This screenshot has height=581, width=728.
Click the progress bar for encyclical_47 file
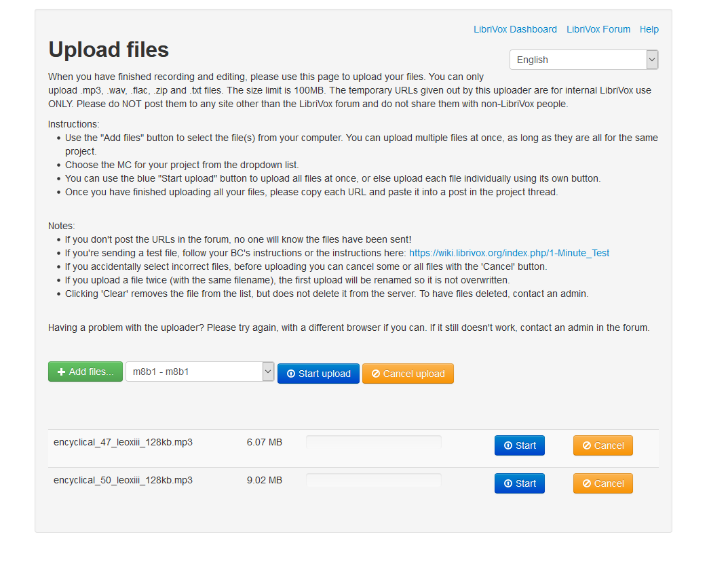click(374, 442)
